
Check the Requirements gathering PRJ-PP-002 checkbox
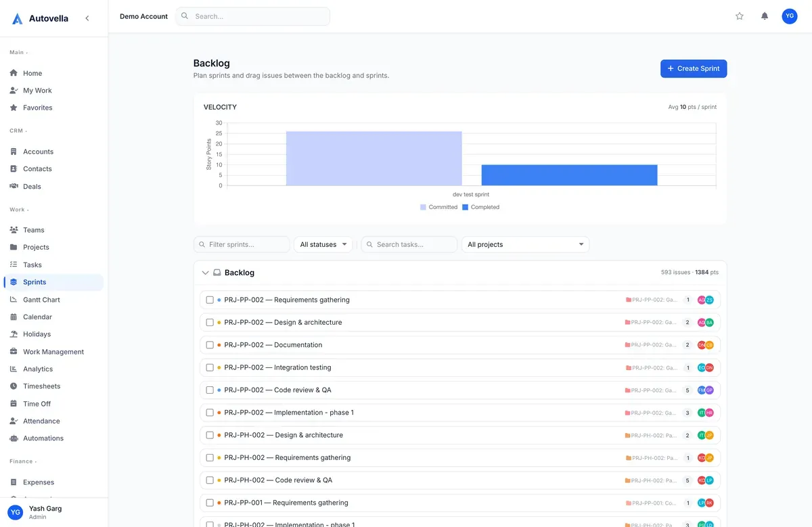(x=210, y=300)
